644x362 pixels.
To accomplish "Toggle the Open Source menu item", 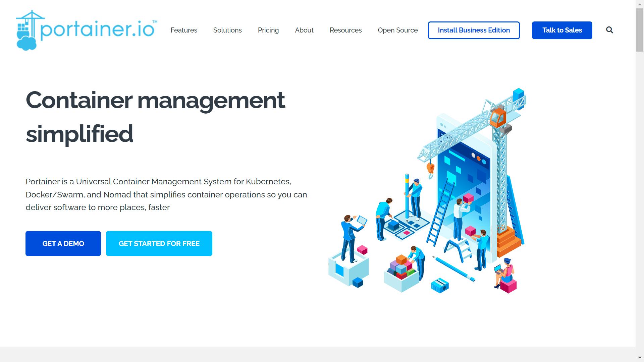I will tap(397, 30).
